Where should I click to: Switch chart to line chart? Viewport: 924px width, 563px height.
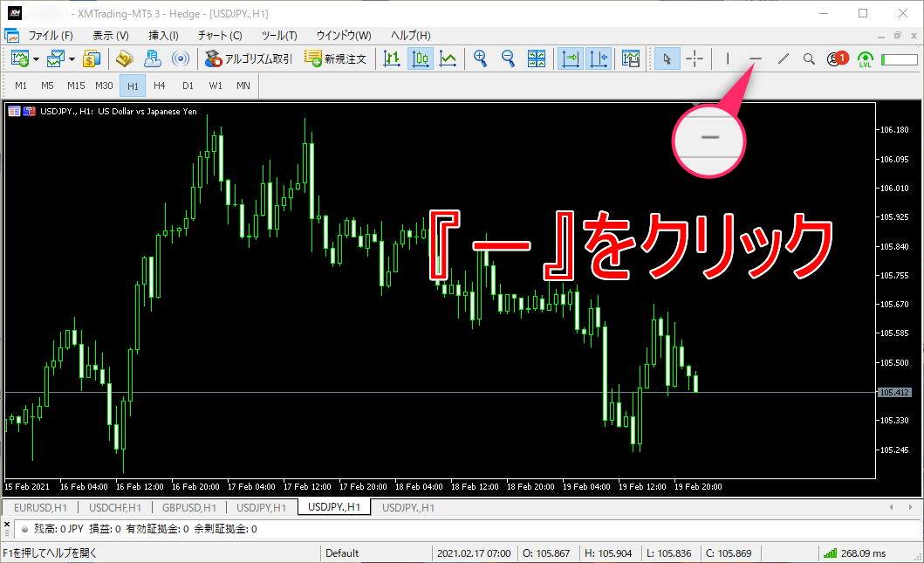point(448,59)
